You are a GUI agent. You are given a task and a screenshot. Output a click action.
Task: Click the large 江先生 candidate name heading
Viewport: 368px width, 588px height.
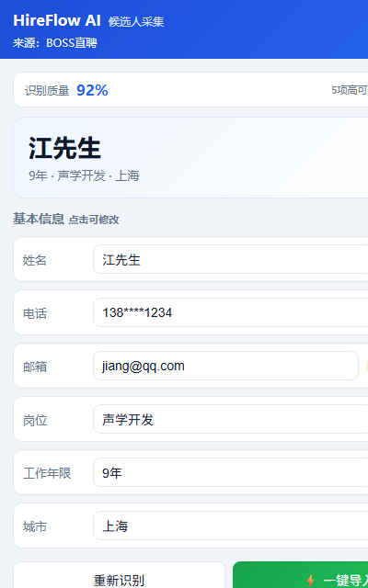[64, 148]
